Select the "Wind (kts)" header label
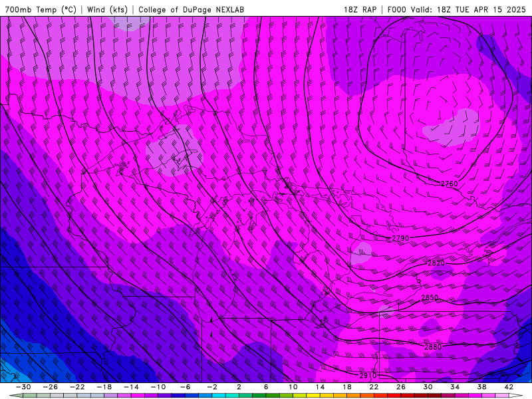Screen dimensions: 532x399 (x=107, y=10)
